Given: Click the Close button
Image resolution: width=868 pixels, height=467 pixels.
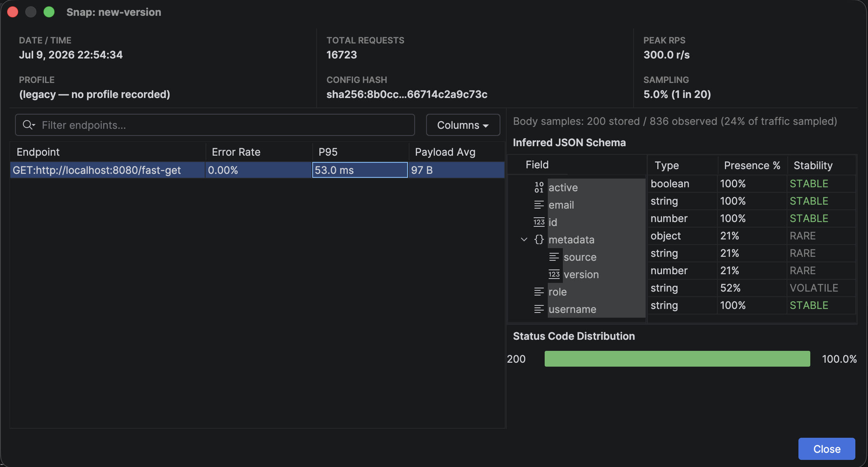Looking at the screenshot, I should (x=827, y=449).
